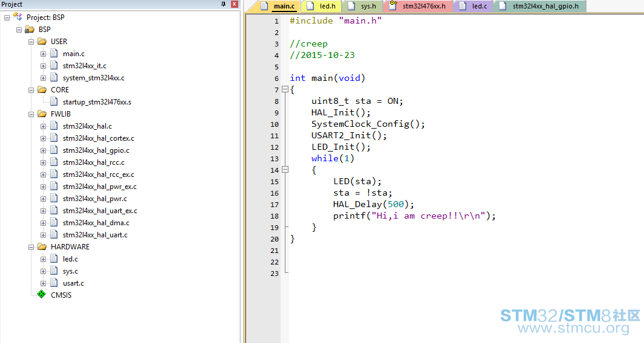Click the int main(void) declaration
The image size is (644, 343).
click(327, 78)
